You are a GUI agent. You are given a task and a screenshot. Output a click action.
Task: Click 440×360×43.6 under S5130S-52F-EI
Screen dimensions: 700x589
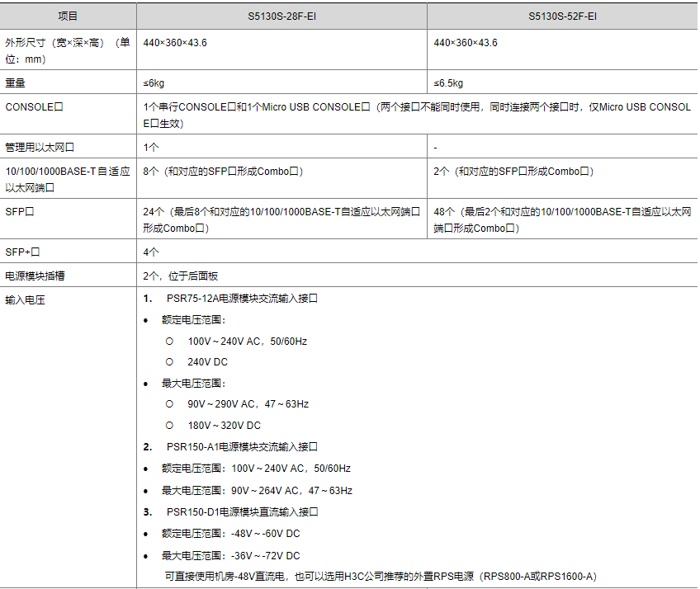[x=466, y=43]
